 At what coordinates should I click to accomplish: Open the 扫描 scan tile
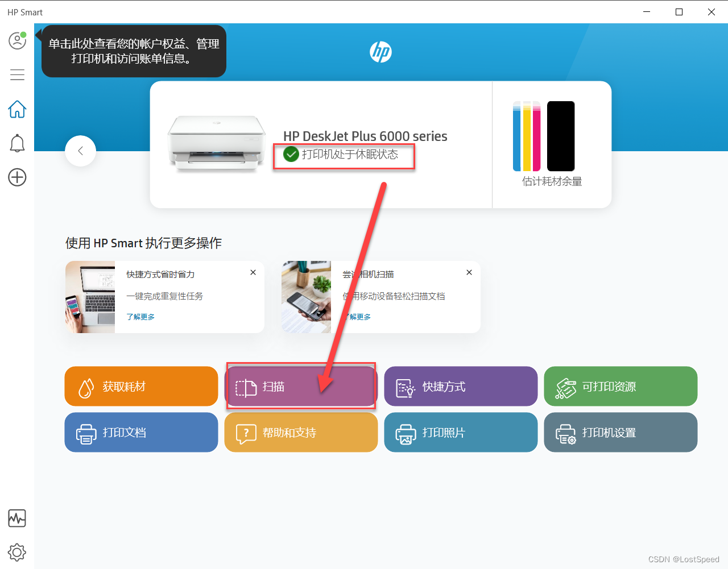(x=301, y=387)
